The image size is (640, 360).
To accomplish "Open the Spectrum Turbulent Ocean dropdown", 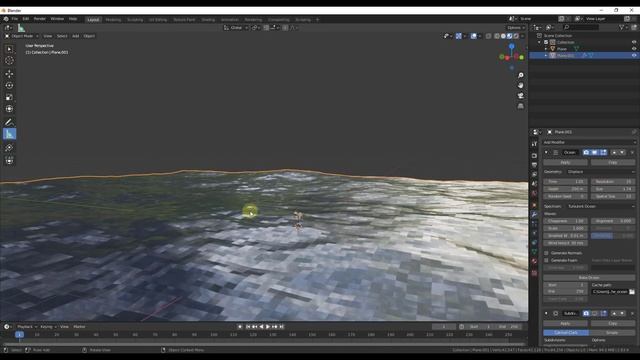I will click(x=600, y=206).
